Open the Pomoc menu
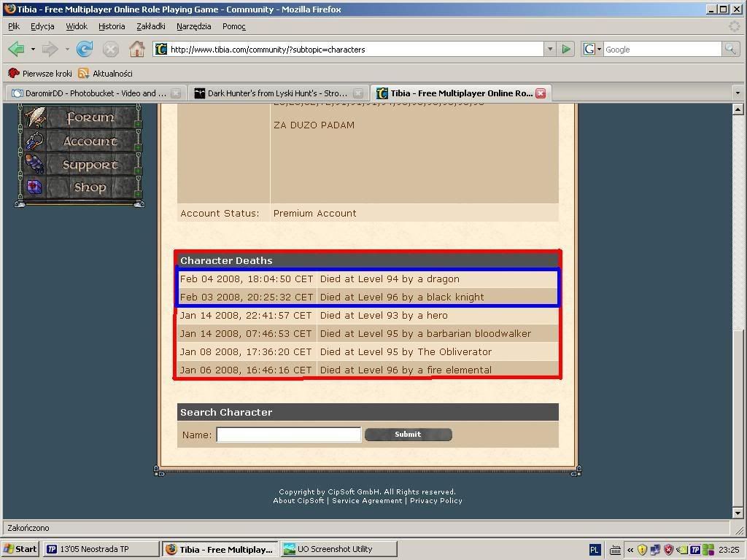The width and height of the screenshot is (747, 560). click(x=234, y=26)
